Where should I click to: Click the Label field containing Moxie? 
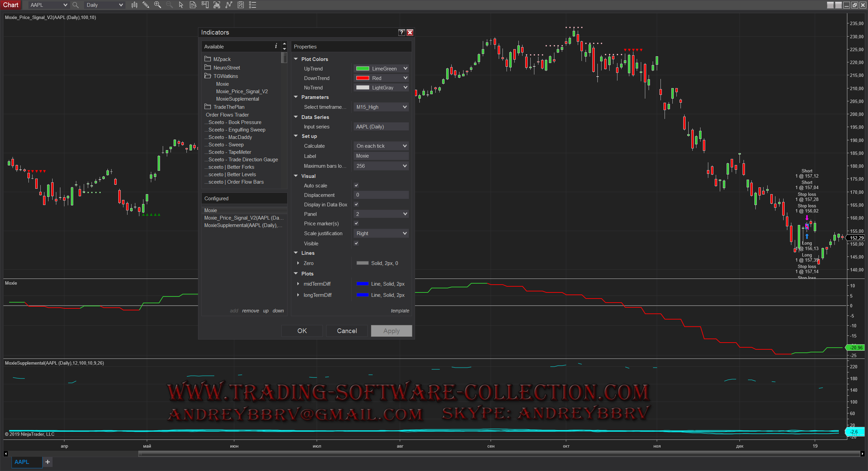(x=381, y=156)
